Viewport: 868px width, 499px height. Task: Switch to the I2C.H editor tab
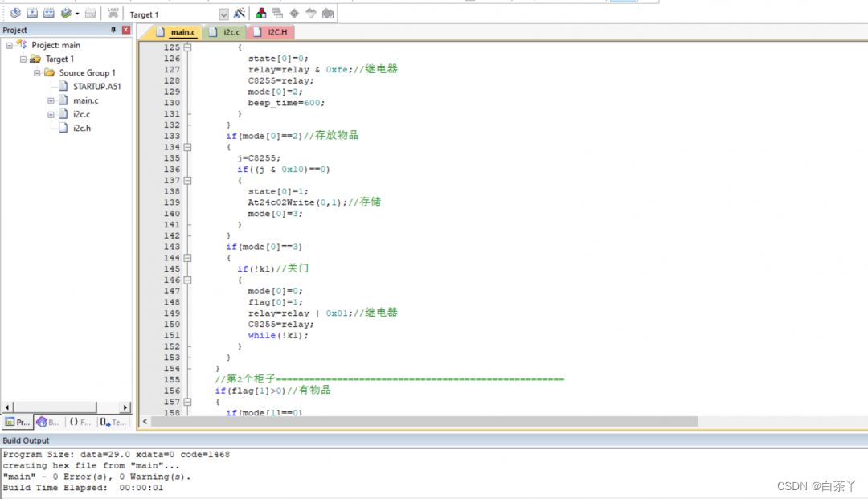[x=276, y=32]
